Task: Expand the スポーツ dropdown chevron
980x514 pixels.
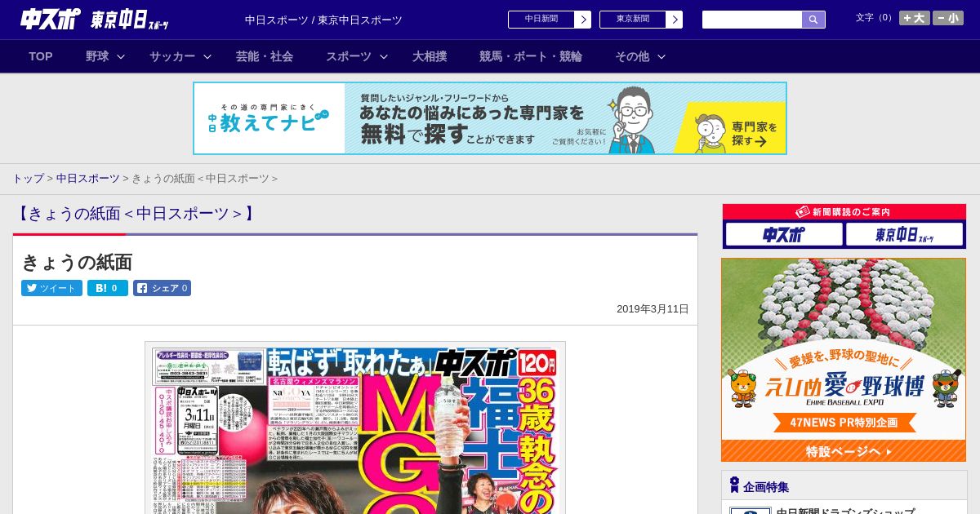Action: click(384, 56)
